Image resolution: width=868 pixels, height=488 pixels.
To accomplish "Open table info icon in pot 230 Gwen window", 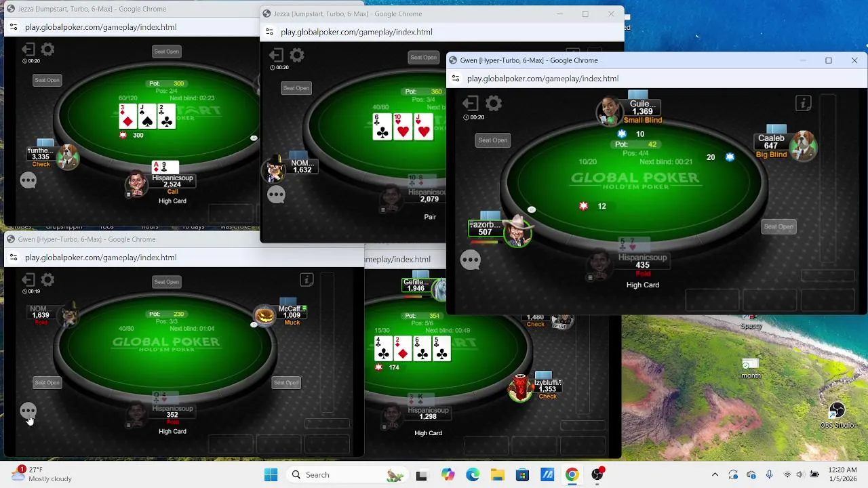I will (x=307, y=280).
